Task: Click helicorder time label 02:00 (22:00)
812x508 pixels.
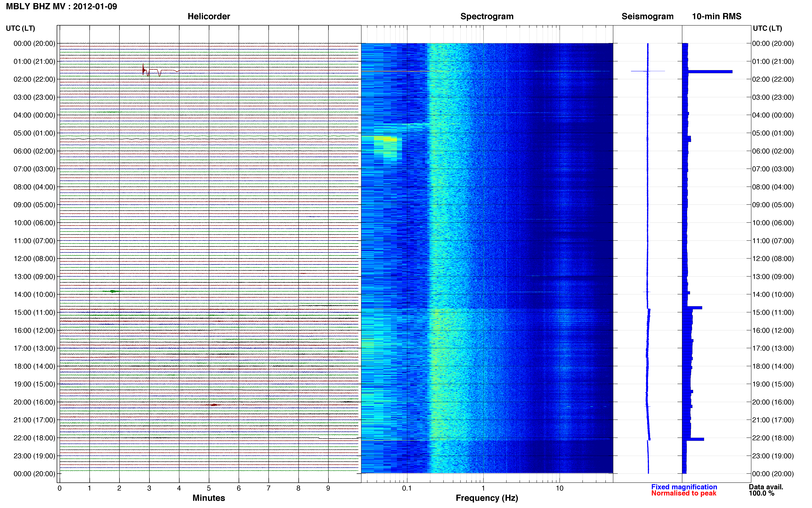Action: click(x=34, y=79)
